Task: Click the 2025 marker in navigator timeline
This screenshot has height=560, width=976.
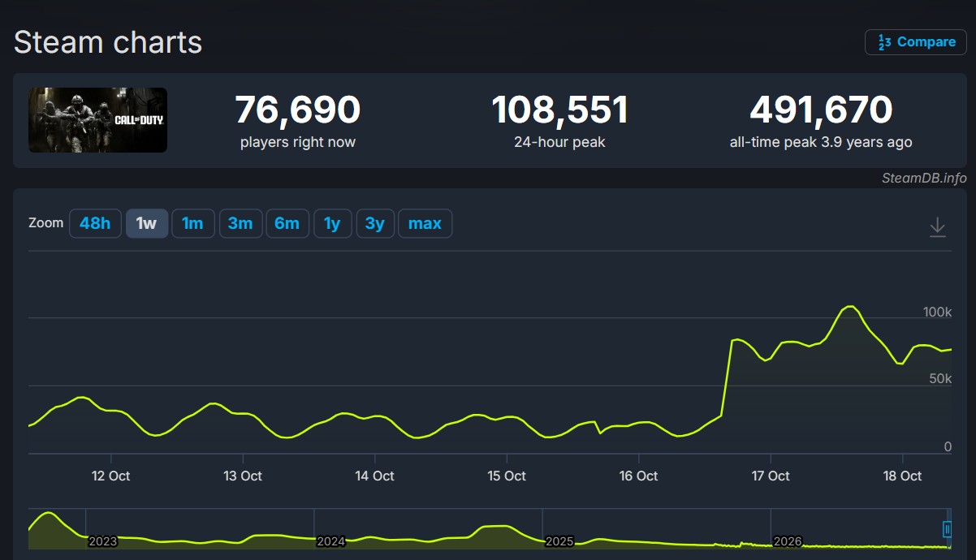Action: click(559, 541)
